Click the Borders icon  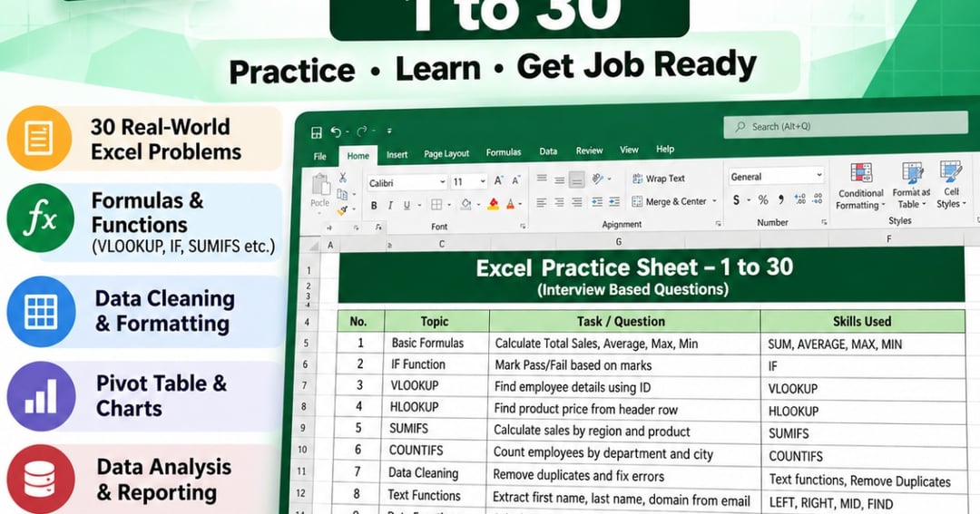(x=436, y=205)
